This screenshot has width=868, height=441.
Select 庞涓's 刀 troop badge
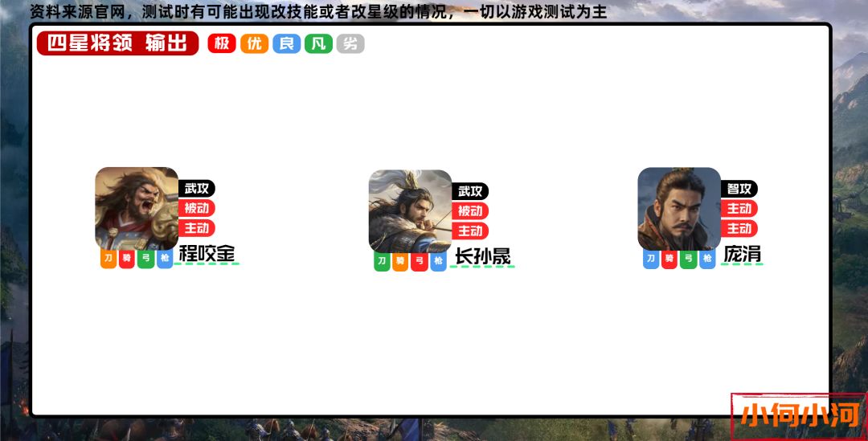click(651, 259)
